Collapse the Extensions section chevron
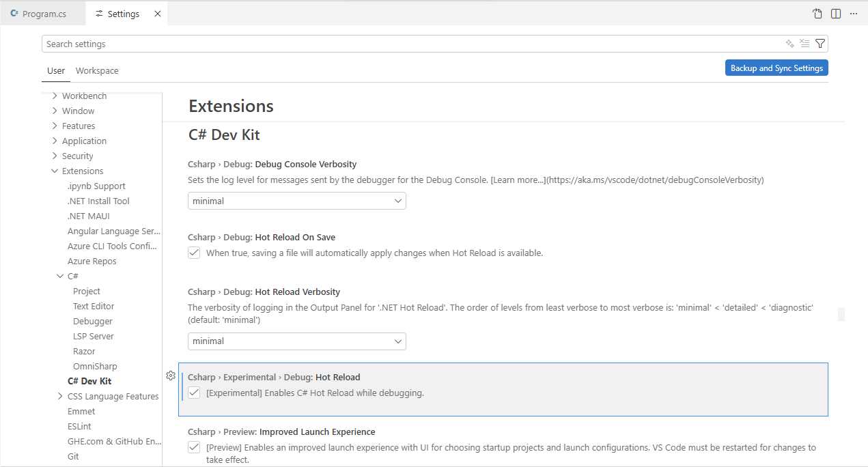Viewport: 868px width, 467px height. tap(55, 171)
